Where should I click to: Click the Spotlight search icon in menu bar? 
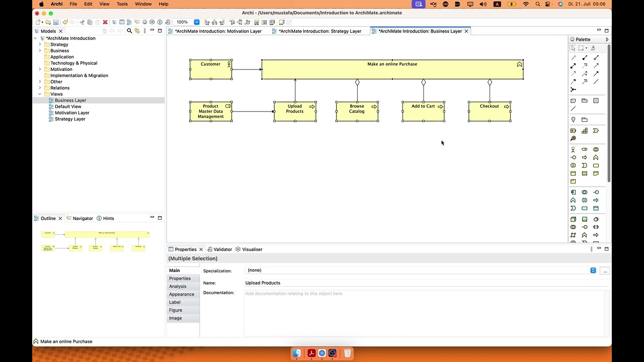pos(538,4)
